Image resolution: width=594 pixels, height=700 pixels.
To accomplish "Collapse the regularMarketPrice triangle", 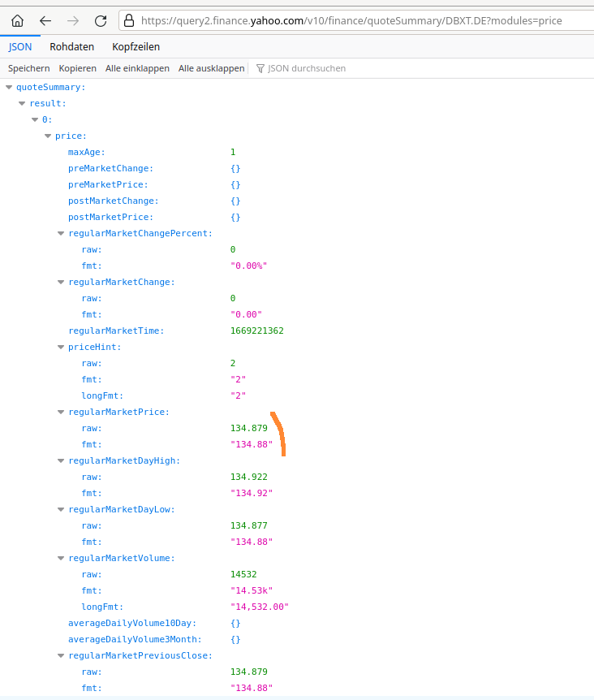I will click(x=61, y=412).
